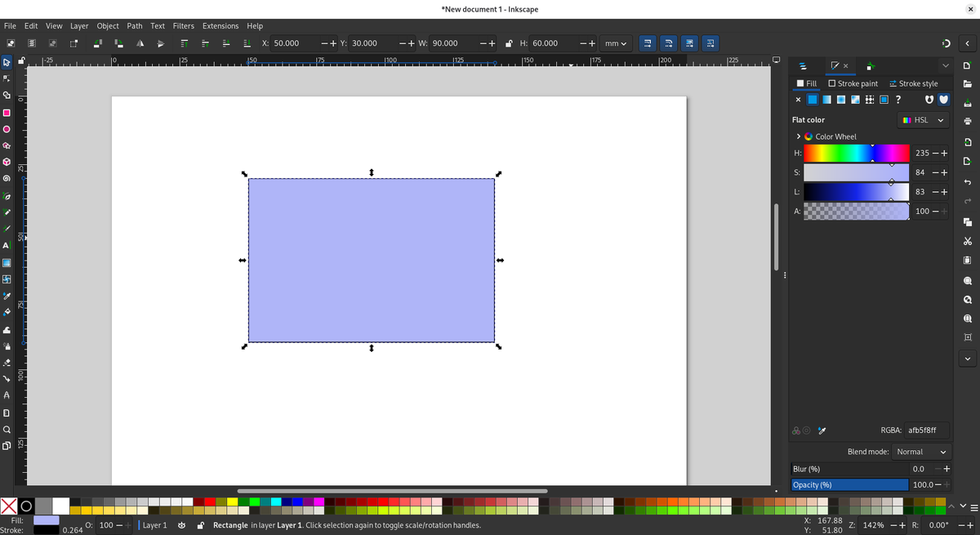Screen dimensions: 980x535
Task: Close the Fill and Stroke tab
Action: 845,65
